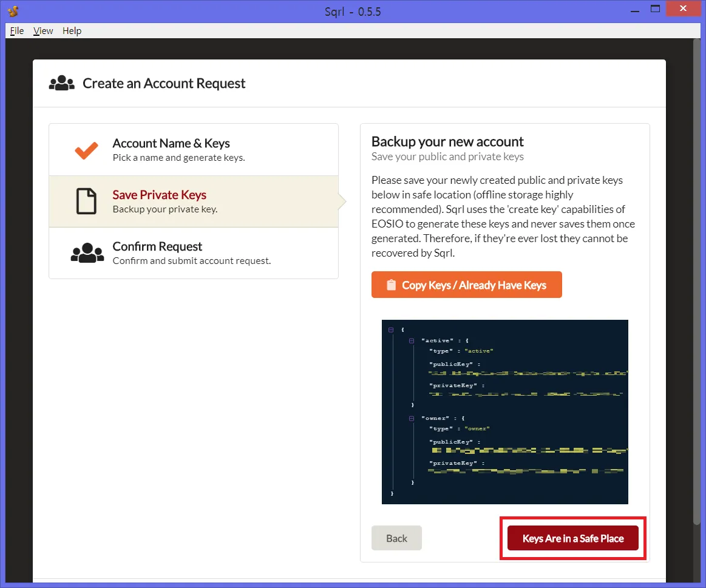Click "Save your public and private keys" subtitle
Image resolution: width=706 pixels, height=588 pixels.
(x=447, y=157)
